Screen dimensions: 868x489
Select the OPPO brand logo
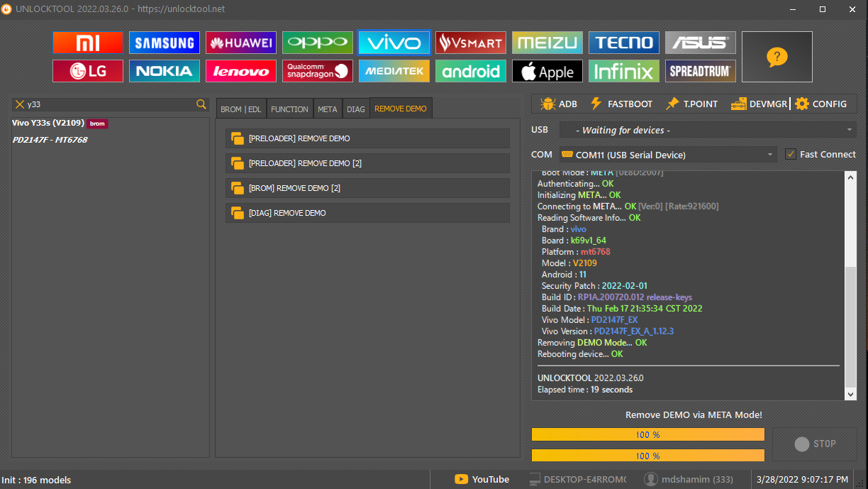tap(318, 43)
